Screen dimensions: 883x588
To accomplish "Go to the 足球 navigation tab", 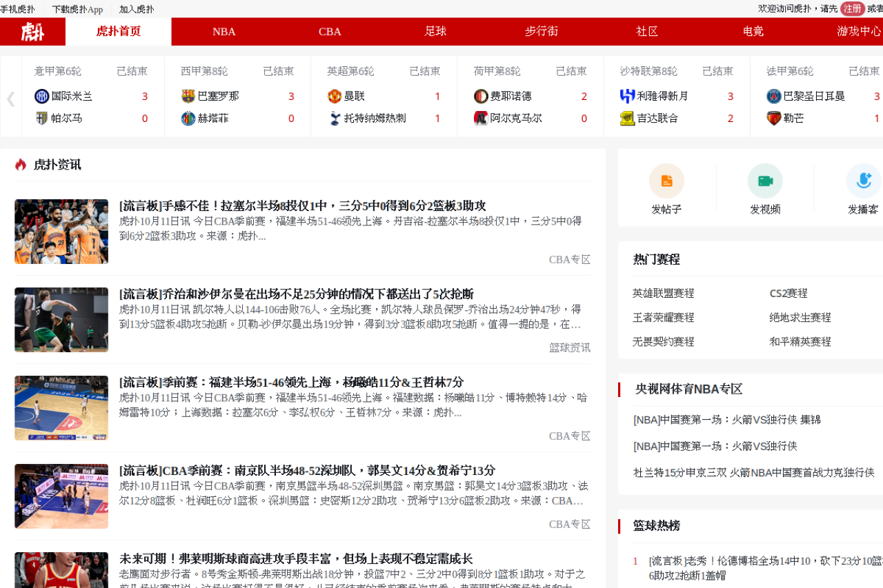I will click(435, 32).
